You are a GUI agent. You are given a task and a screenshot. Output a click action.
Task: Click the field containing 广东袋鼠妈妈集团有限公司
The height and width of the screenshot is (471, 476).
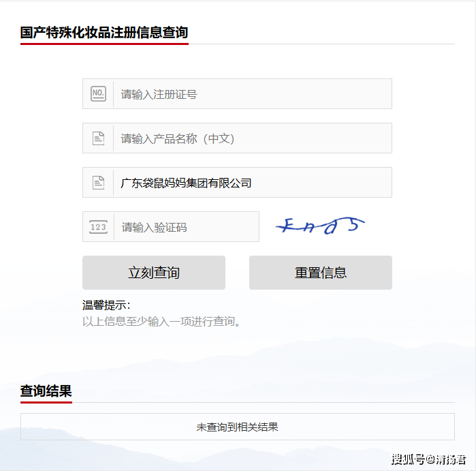click(252, 183)
